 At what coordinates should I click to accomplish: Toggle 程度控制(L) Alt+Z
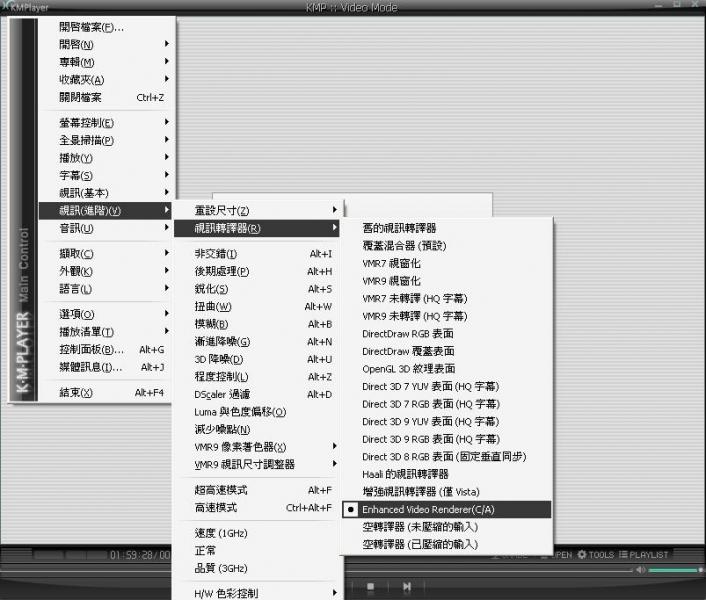coord(257,376)
